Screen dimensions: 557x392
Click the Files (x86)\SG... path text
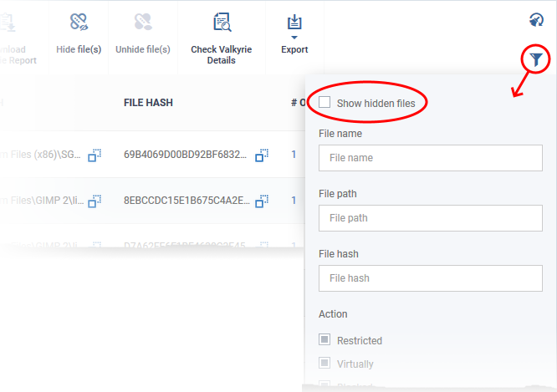click(x=40, y=155)
